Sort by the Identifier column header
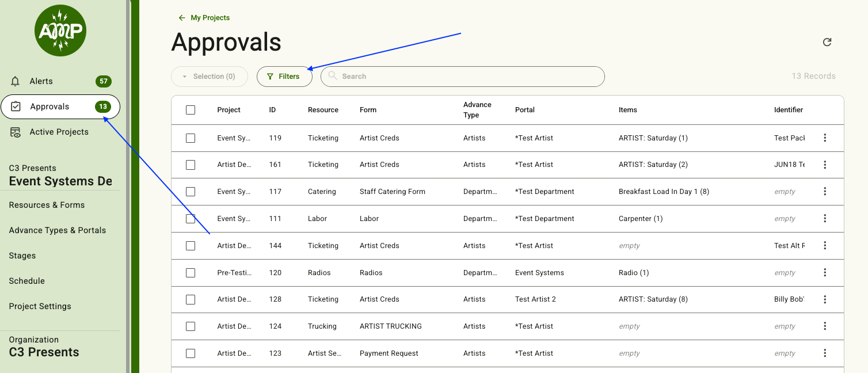Screen dimensions: 868x373 click(x=789, y=110)
